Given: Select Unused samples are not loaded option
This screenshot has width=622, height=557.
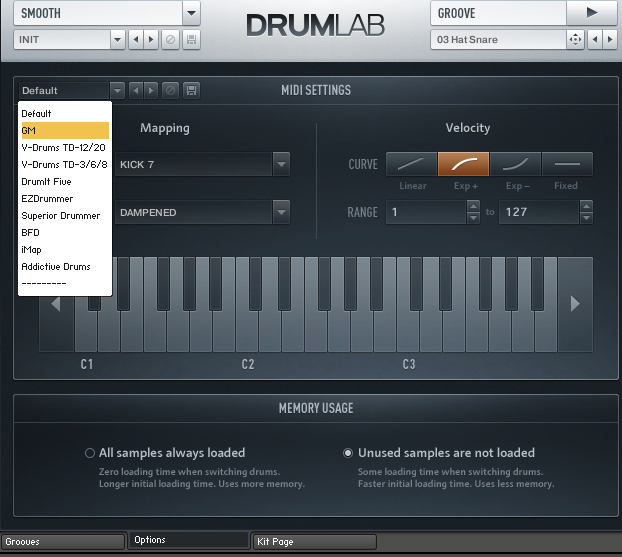Looking at the screenshot, I should tap(348, 453).
